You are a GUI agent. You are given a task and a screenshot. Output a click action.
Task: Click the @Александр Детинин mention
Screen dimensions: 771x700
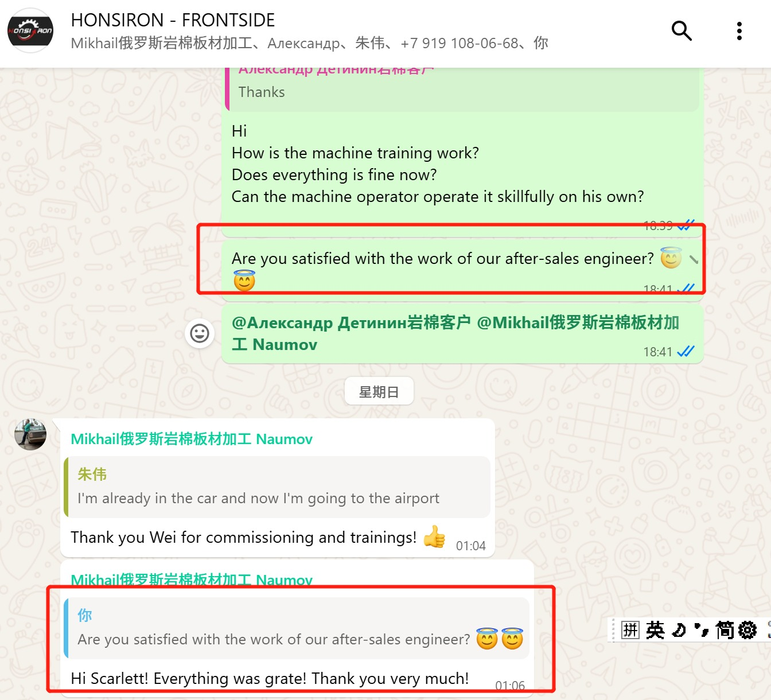tap(351, 322)
